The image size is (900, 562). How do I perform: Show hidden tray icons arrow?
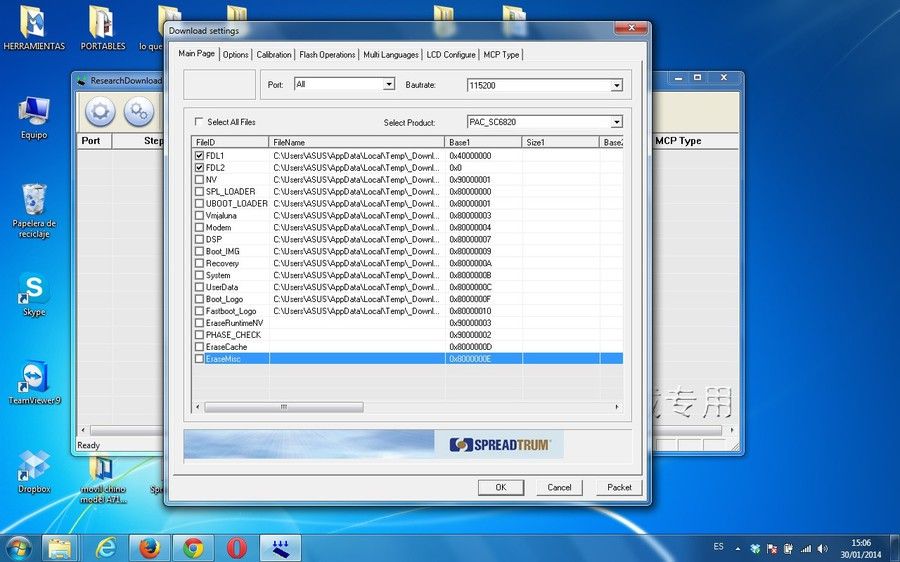pos(738,549)
